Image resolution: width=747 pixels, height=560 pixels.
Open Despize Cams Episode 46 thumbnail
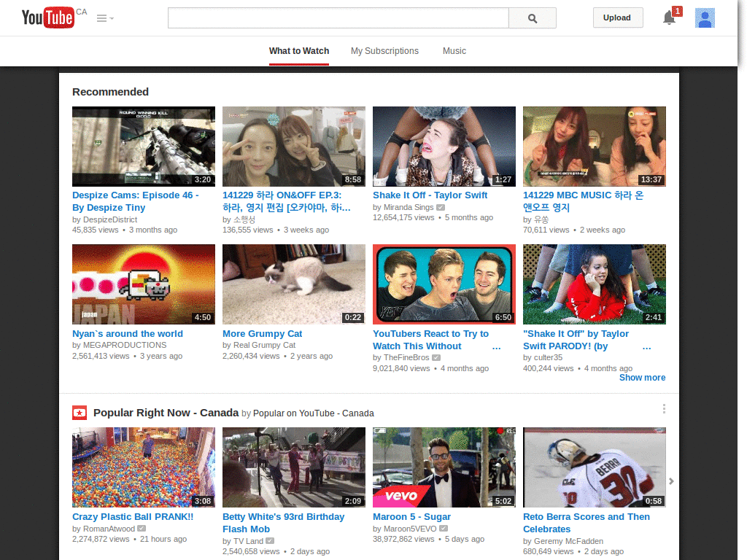pyautogui.click(x=144, y=146)
